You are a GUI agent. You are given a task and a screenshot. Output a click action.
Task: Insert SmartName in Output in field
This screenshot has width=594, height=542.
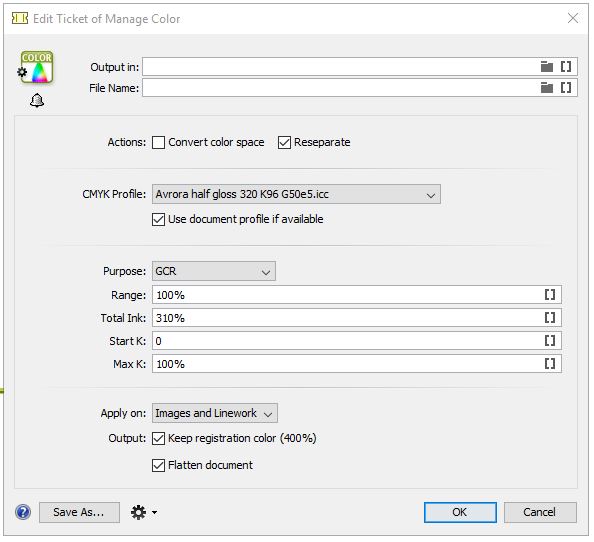point(566,67)
